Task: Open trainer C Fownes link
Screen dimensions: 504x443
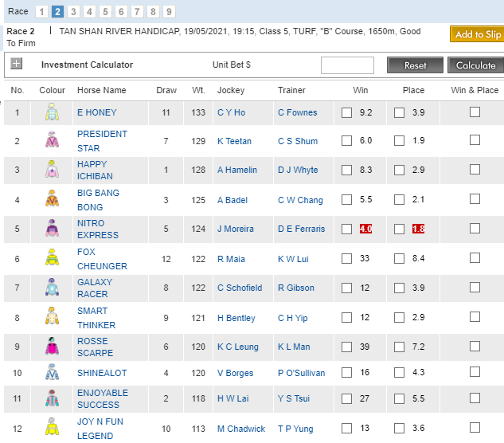Action: coord(297,113)
